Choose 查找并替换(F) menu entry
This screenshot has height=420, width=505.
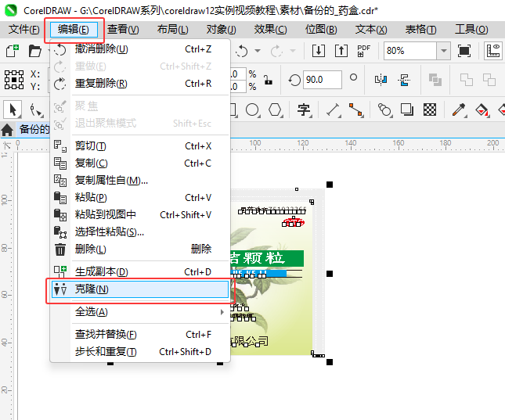(140, 335)
